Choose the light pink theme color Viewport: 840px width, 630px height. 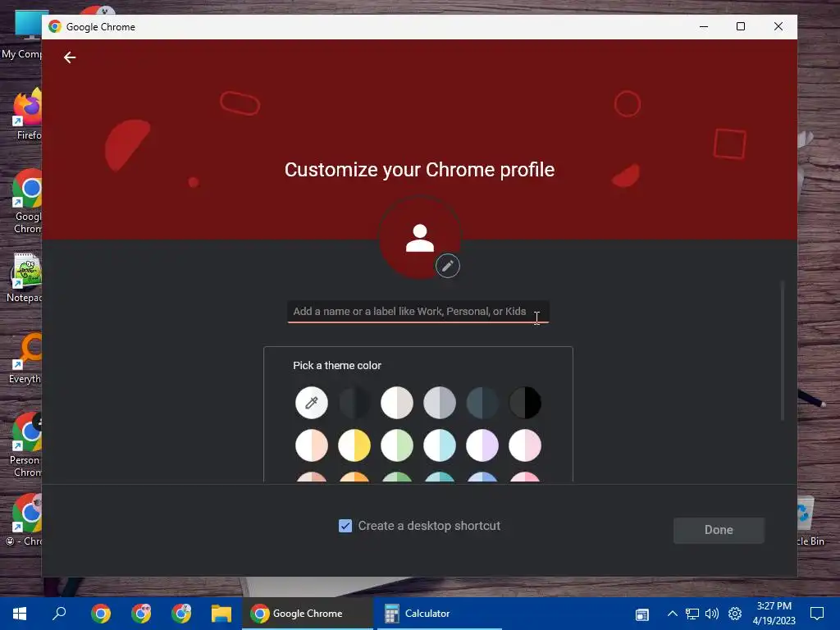pos(525,445)
